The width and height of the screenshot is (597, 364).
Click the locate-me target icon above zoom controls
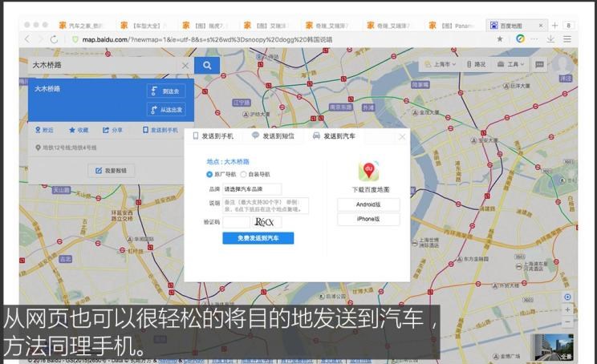point(567,297)
